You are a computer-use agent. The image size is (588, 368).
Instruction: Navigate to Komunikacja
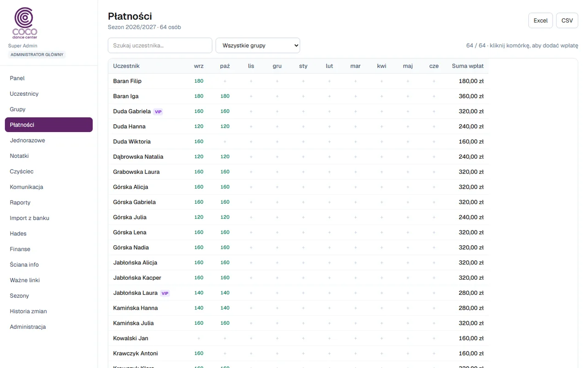[49, 187]
